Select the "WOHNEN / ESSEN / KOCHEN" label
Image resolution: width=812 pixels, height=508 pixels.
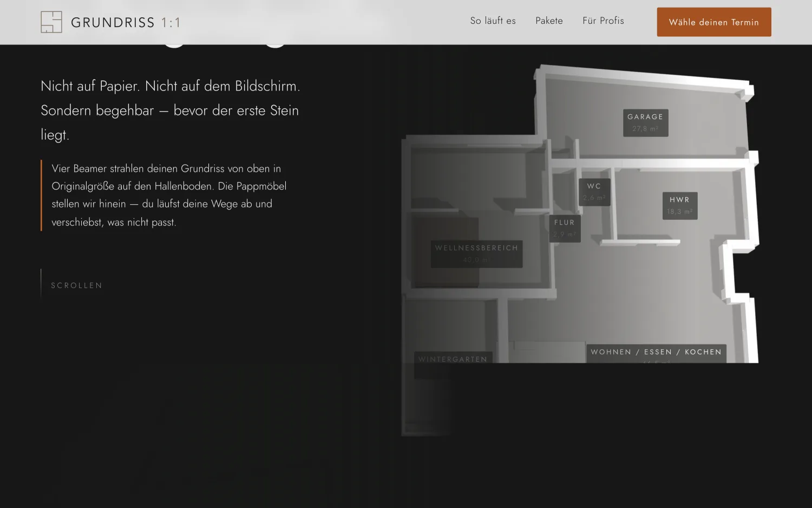pyautogui.click(x=656, y=353)
